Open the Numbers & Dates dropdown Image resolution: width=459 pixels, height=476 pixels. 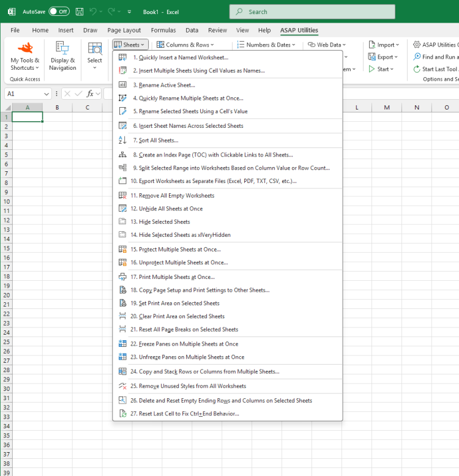point(267,45)
